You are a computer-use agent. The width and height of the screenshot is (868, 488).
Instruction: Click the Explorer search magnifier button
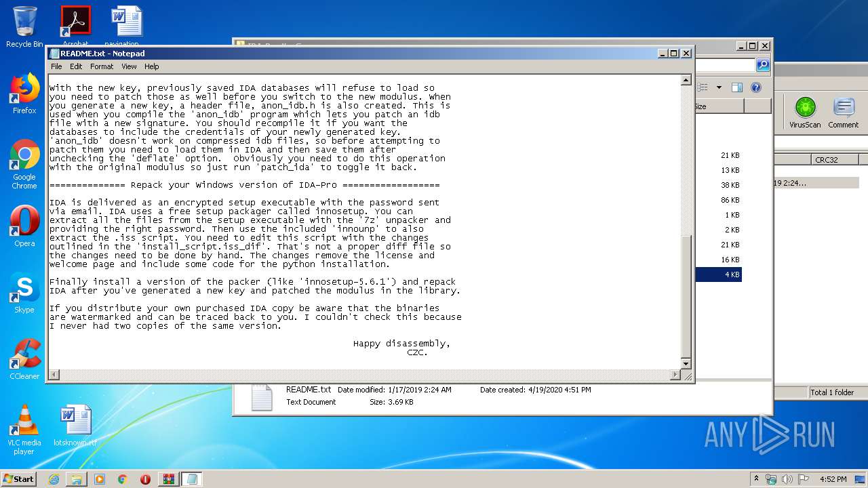click(x=763, y=65)
